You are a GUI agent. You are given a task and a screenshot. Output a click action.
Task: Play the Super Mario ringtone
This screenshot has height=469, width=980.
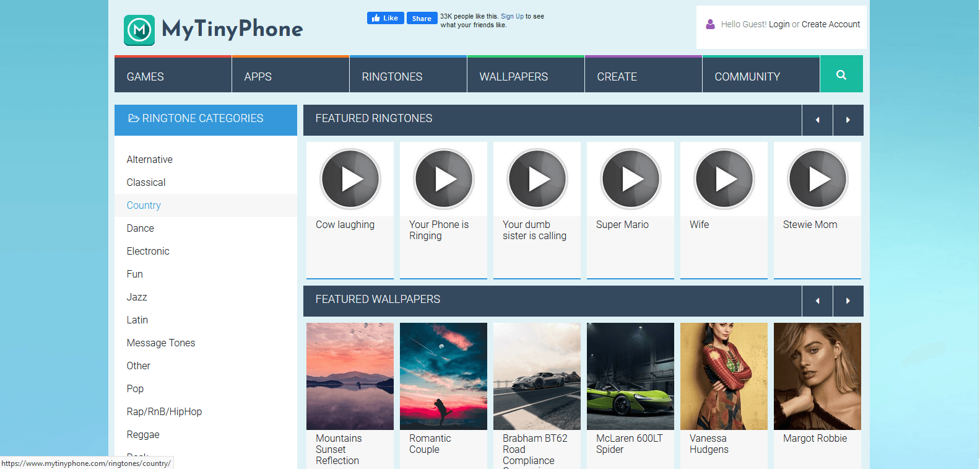[630, 179]
